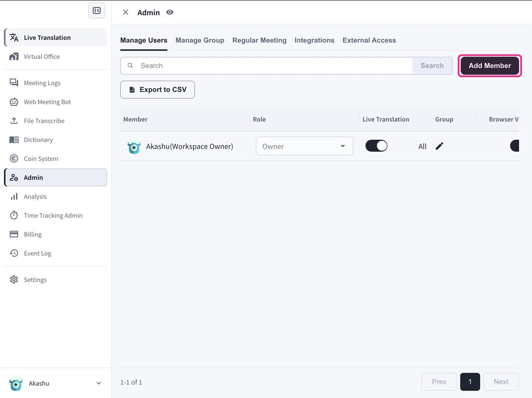Click the Live Translation column header

(386, 119)
